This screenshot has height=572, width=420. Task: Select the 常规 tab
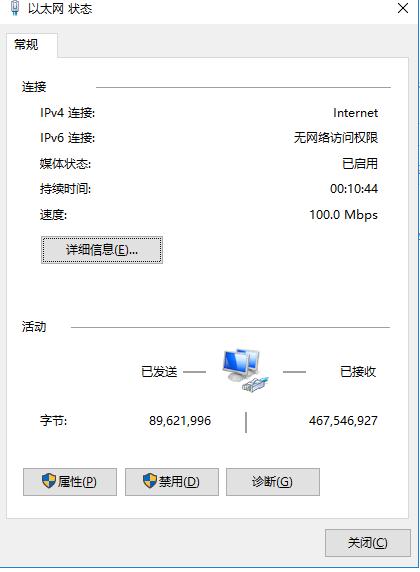coord(26,45)
